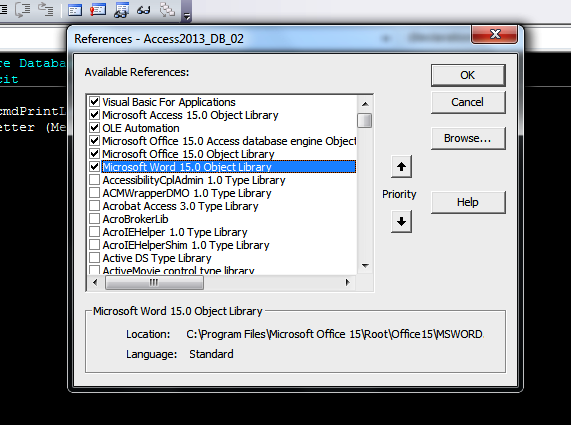
Task: Close the References dialog with the X
Action: (x=495, y=34)
